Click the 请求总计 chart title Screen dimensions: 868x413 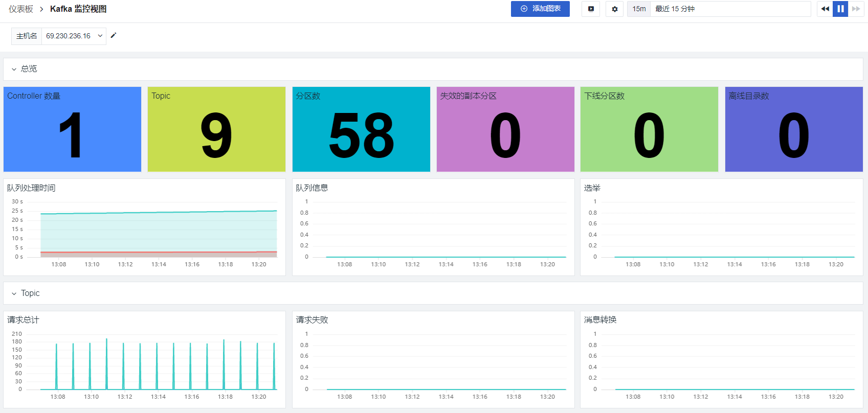23,319
